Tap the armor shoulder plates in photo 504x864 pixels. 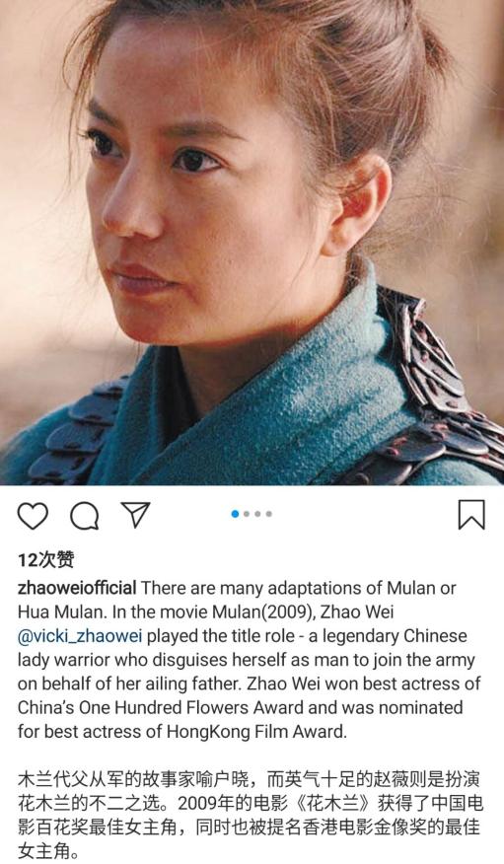pos(435,386)
